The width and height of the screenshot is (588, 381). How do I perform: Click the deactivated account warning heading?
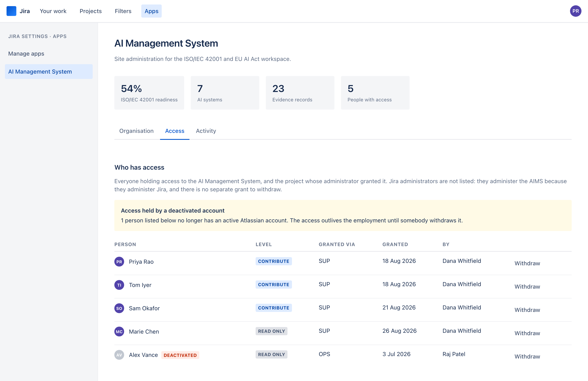click(x=173, y=211)
